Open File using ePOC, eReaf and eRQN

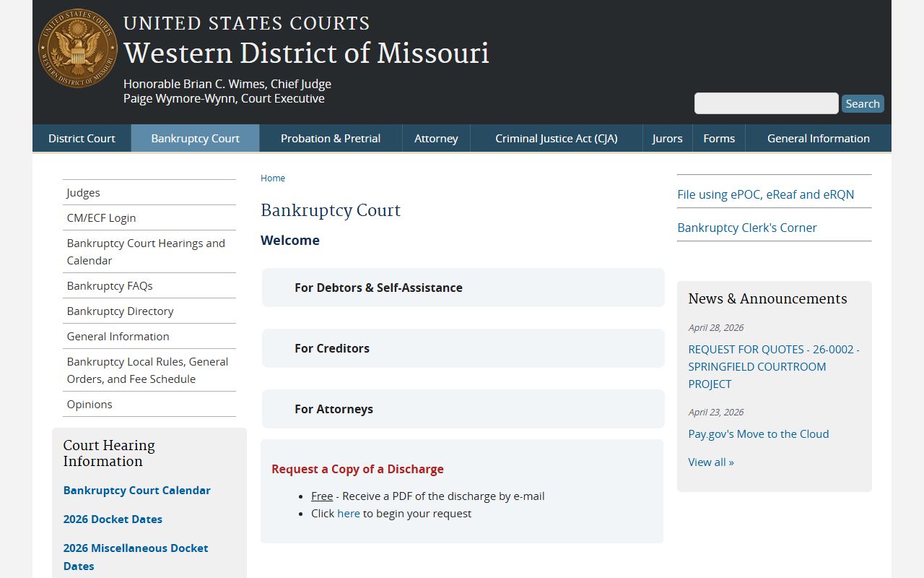765,194
